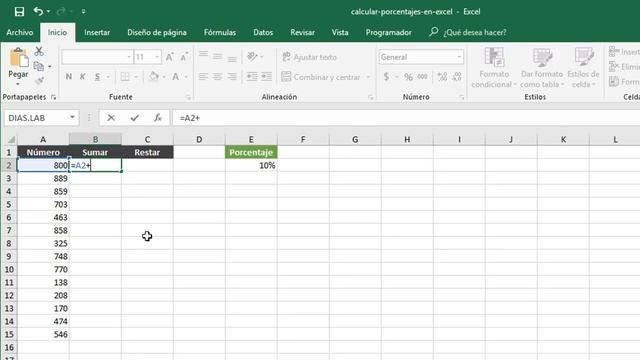
Task: Apply font color letter A
Action: coord(176,77)
